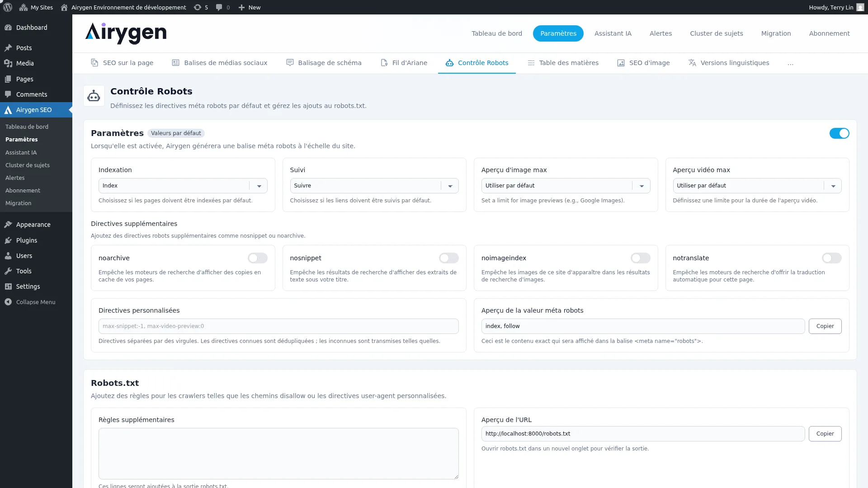
Task: Show more tabs via the ellipsis
Action: click(x=790, y=63)
